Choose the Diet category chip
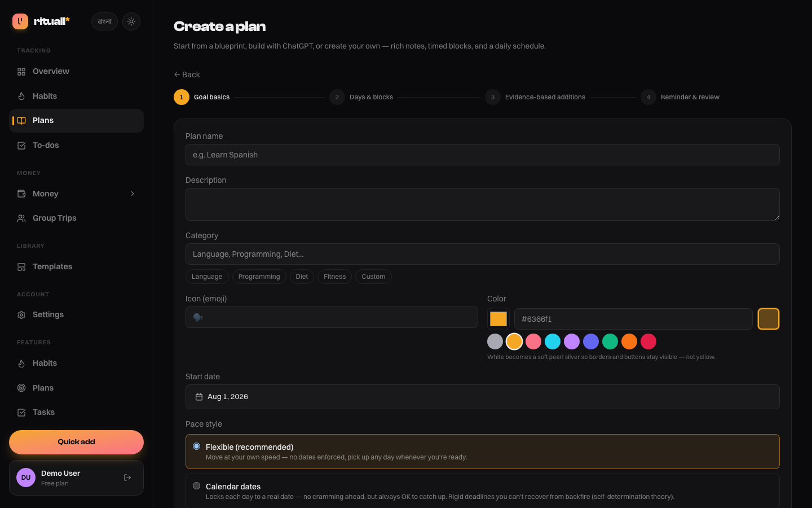Screen dimensions: 812x508 302,277
